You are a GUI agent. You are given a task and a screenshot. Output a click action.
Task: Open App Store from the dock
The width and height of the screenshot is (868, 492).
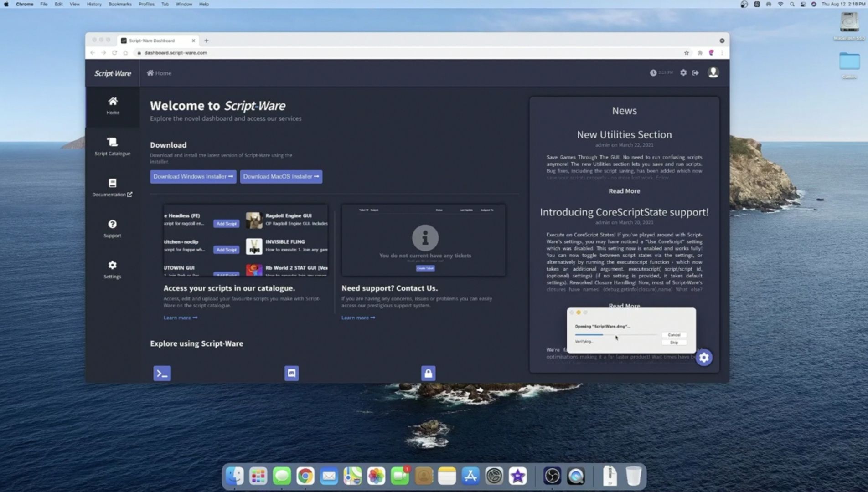[x=470, y=476]
